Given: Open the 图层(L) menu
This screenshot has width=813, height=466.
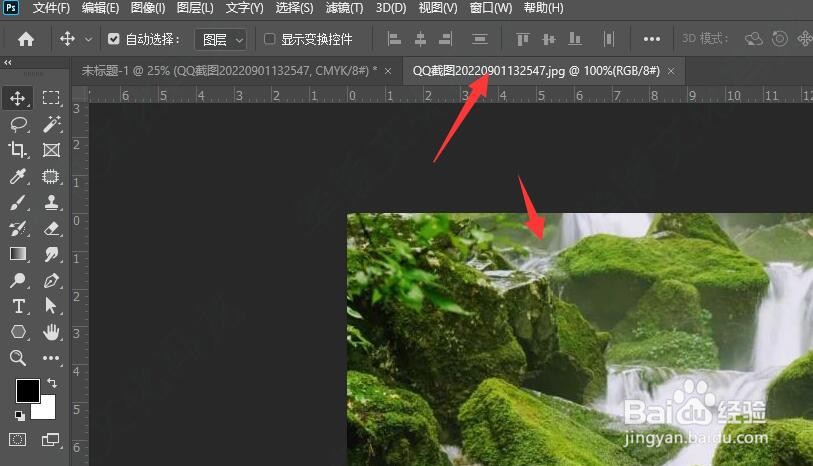Looking at the screenshot, I should click(x=195, y=8).
